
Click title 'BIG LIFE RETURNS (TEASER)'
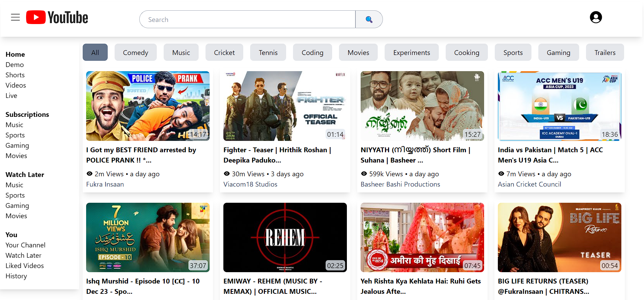coord(543,286)
